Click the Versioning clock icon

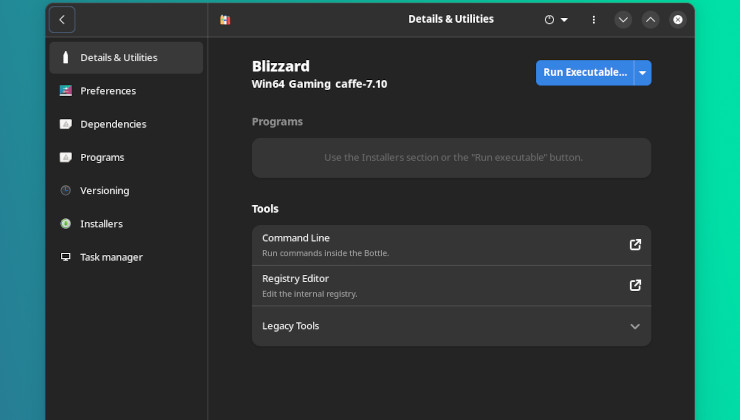[x=65, y=190]
